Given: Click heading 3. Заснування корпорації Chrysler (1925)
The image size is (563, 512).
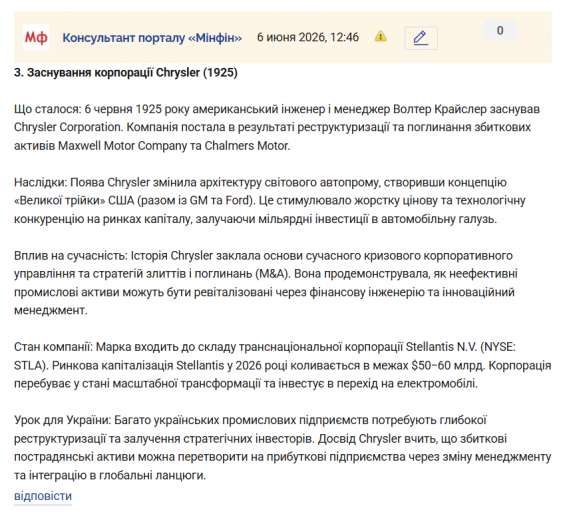Looking at the screenshot, I should 126,73.
